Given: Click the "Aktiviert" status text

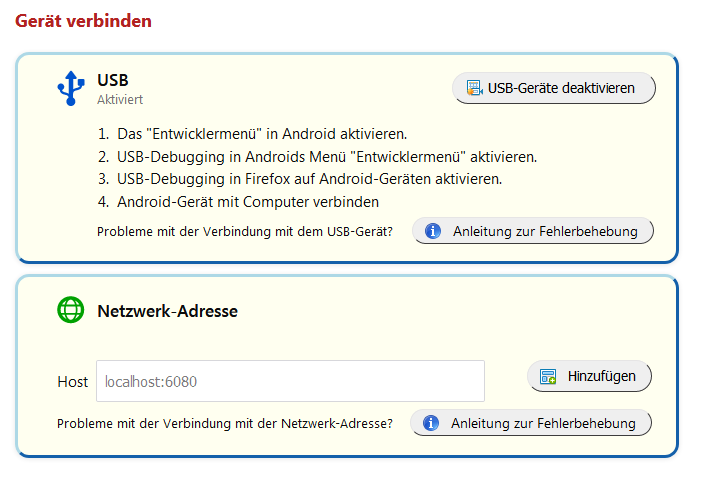Looking at the screenshot, I should (x=120, y=100).
